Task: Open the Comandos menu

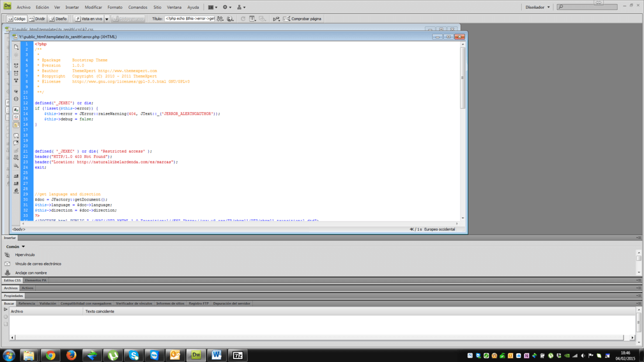Action: click(x=138, y=7)
